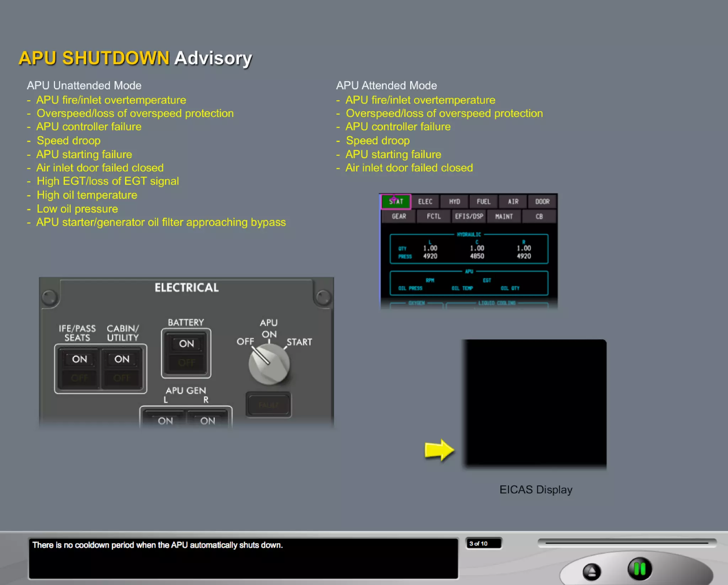
Task: Open the MAINT tab
Action: 504,216
